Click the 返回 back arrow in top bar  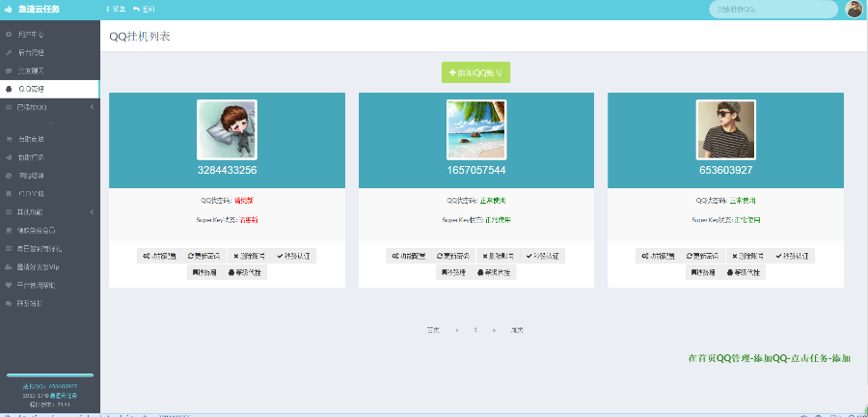(144, 10)
